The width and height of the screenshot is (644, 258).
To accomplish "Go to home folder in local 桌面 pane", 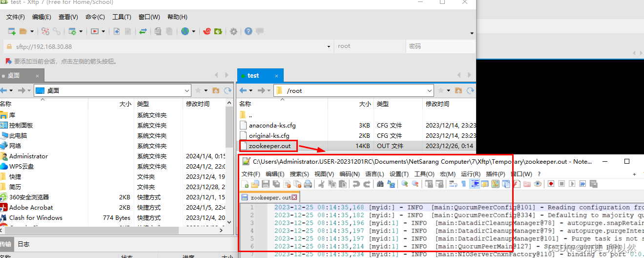I will 215,90.
